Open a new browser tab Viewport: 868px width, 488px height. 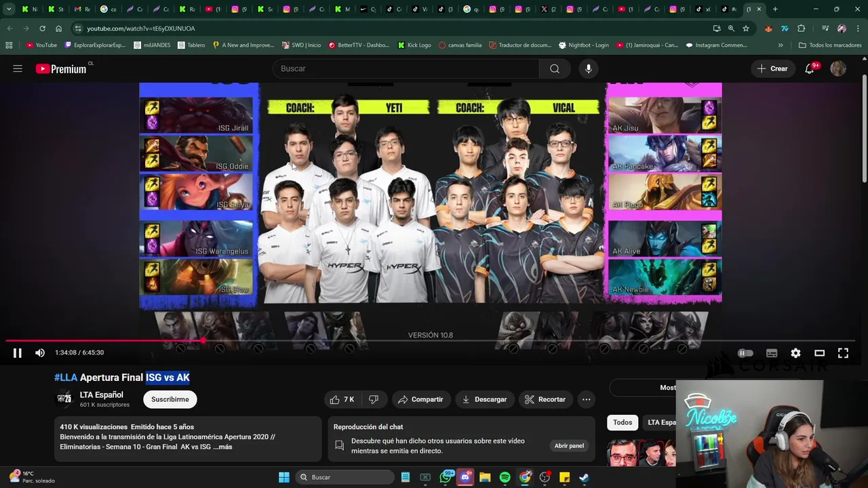point(775,9)
